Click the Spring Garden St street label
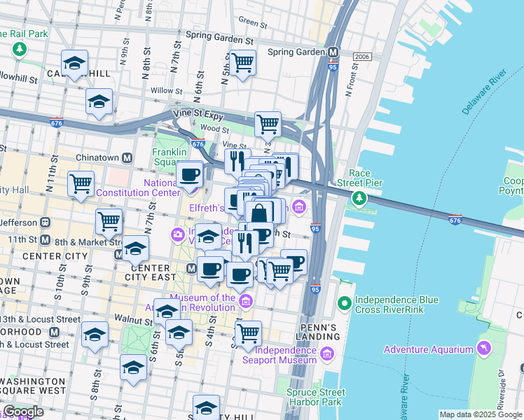 point(219,37)
